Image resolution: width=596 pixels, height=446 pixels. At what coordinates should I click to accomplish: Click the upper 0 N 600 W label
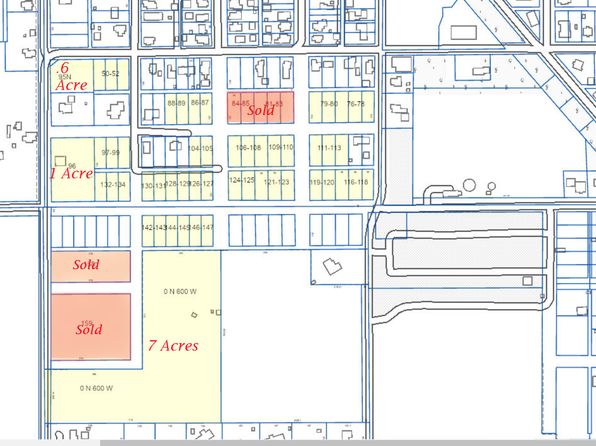[180, 292]
